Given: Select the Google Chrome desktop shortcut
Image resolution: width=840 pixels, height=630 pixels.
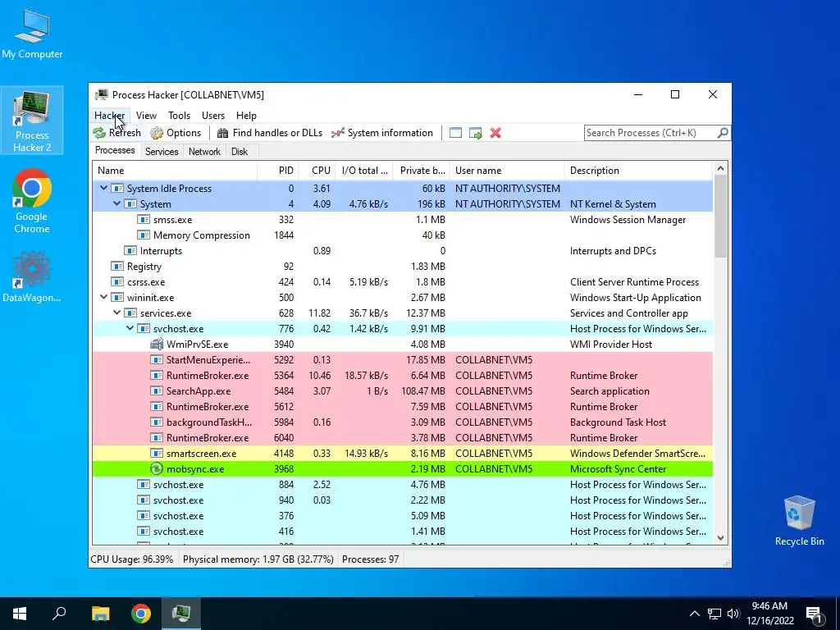Looking at the screenshot, I should pyautogui.click(x=32, y=201).
